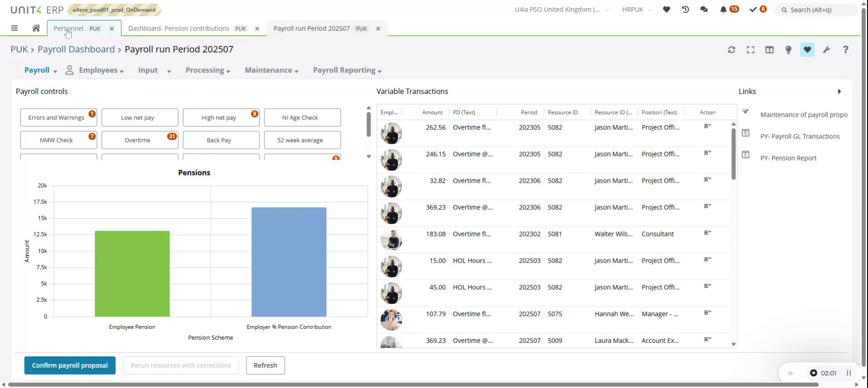Image resolution: width=868 pixels, height=388 pixels.
Task: Refresh the page using the toolbar icon
Action: [731, 50]
